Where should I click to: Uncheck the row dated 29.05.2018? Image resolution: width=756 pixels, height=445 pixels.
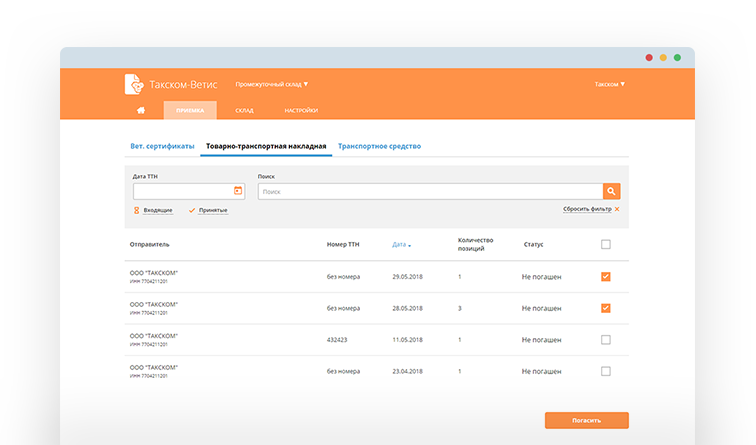(x=605, y=277)
